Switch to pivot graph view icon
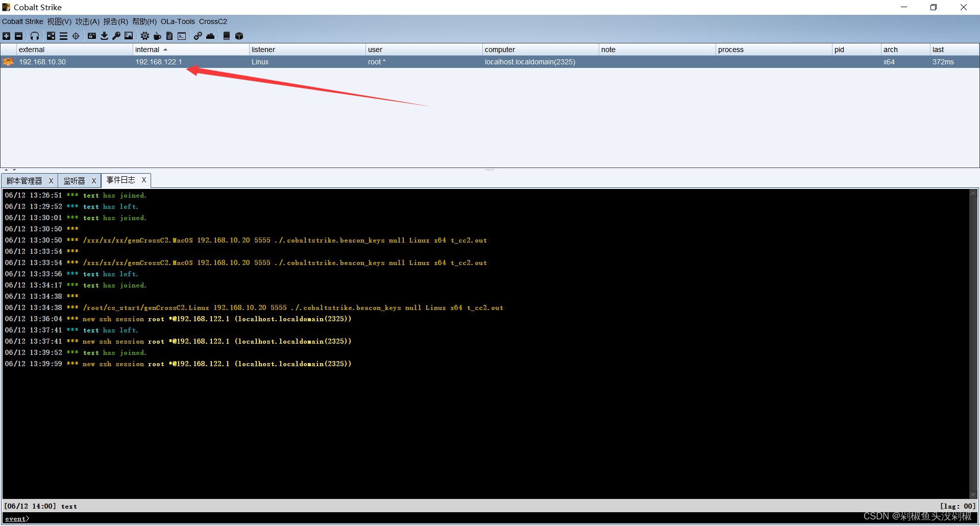This screenshot has width=980, height=526. (x=51, y=36)
